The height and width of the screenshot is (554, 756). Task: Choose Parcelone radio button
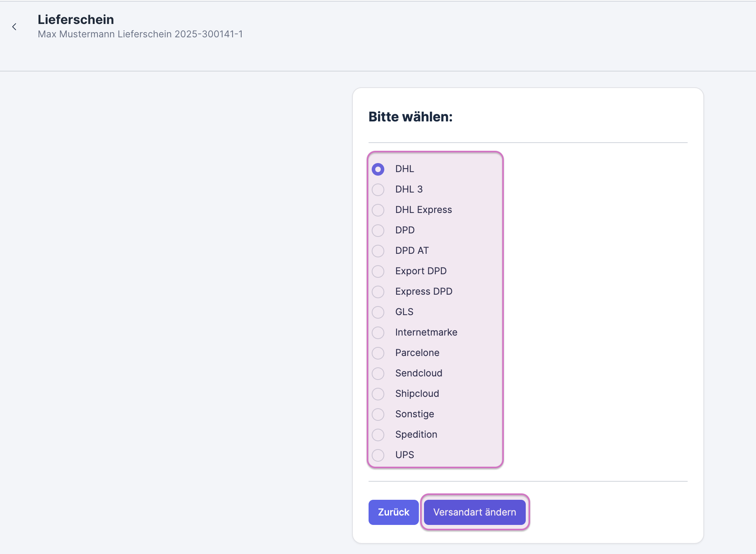(x=378, y=353)
